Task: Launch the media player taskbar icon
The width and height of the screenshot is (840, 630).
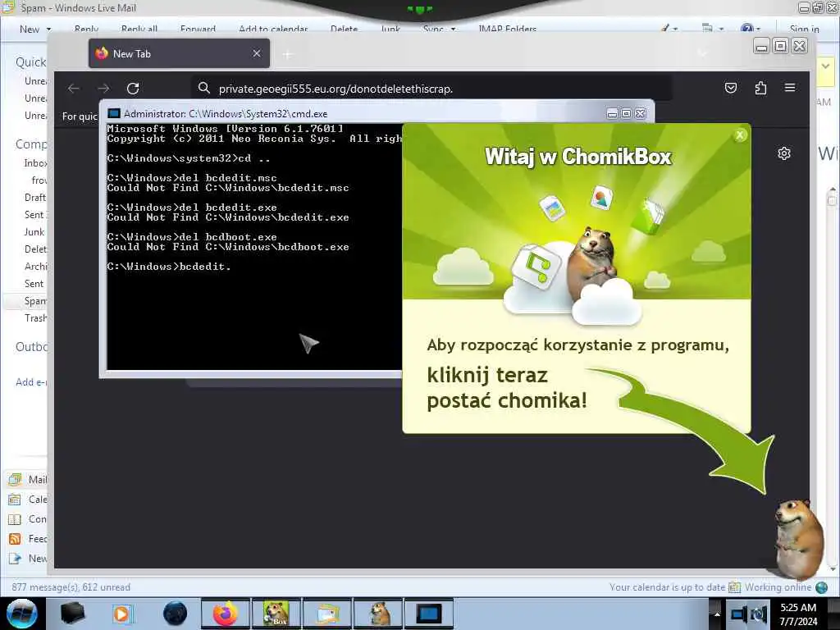Action: click(122, 614)
